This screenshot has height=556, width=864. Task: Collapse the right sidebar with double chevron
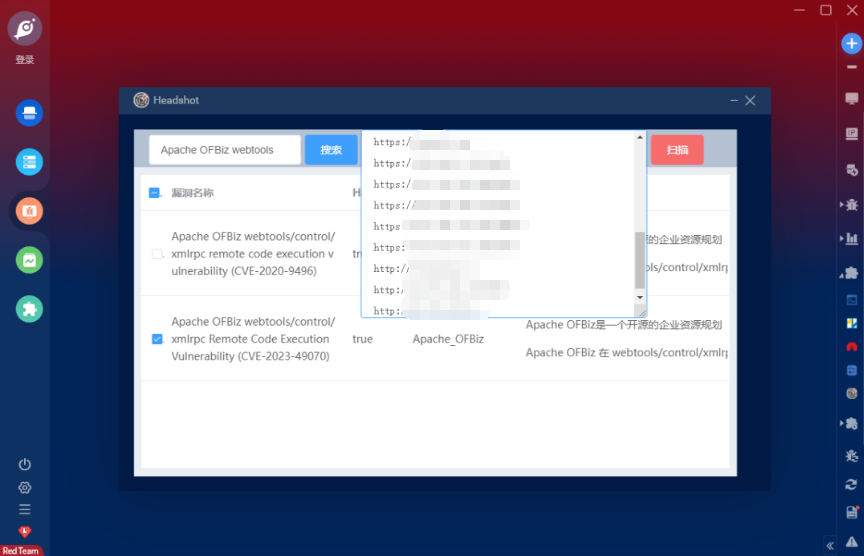(830, 546)
